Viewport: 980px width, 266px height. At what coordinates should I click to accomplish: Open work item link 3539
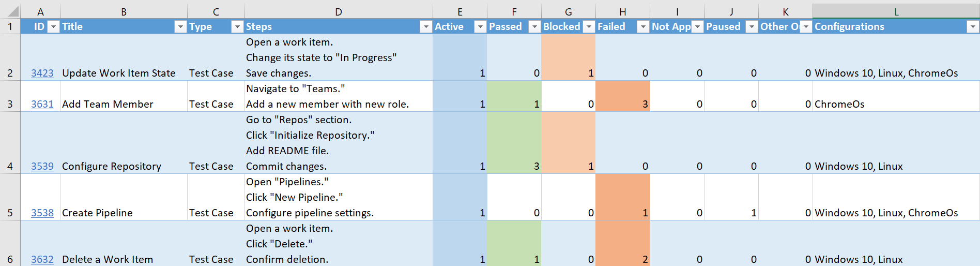[42, 166]
